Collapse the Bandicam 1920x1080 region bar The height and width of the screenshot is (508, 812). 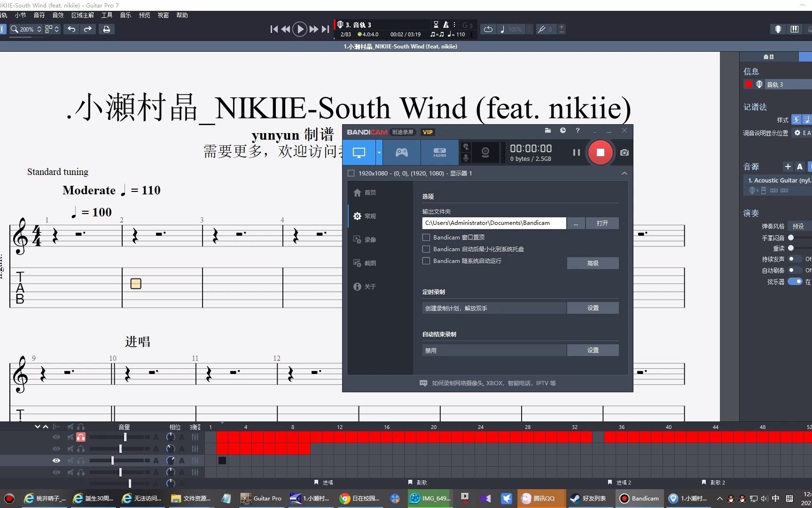coord(625,173)
